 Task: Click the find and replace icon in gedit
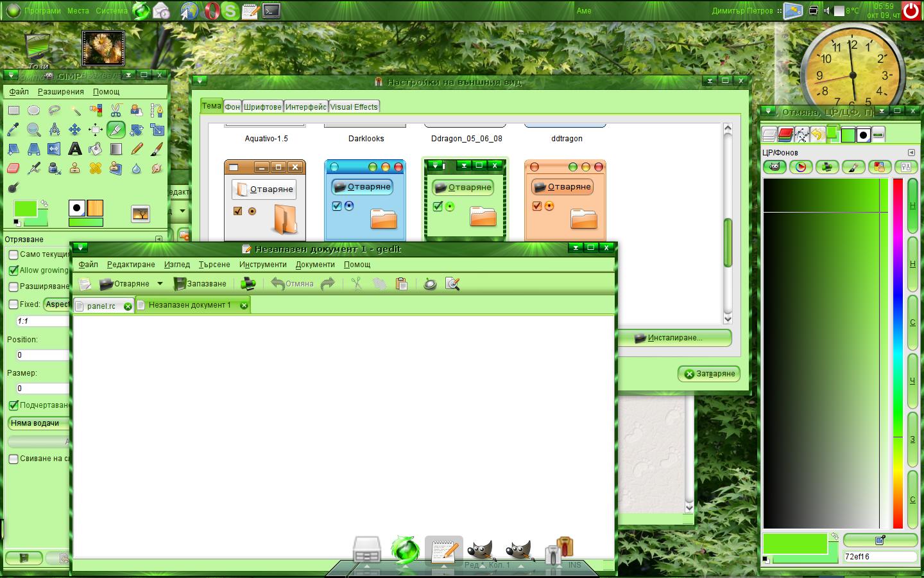tap(452, 283)
